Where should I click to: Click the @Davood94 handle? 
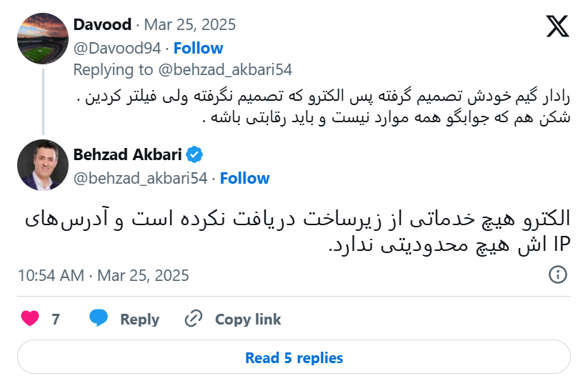pos(118,48)
